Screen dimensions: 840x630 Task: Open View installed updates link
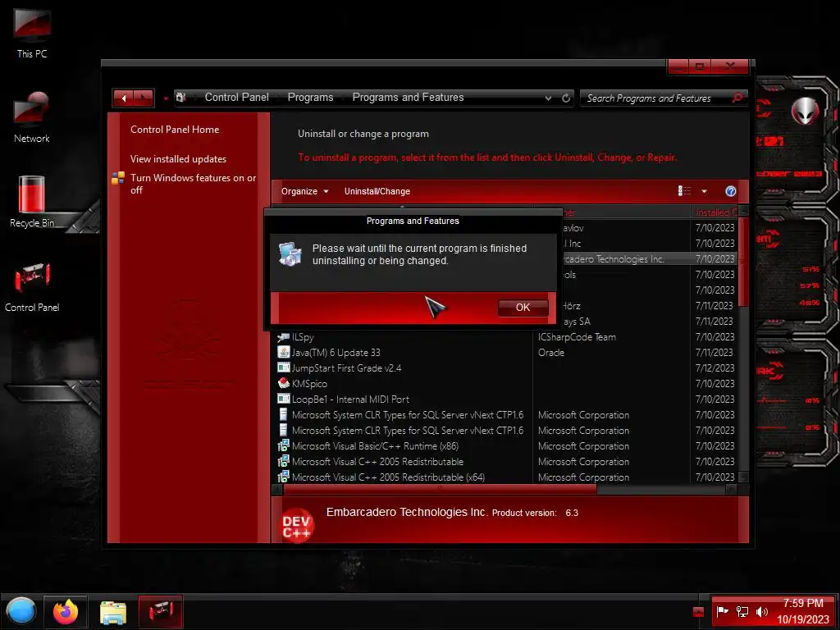[x=178, y=158]
